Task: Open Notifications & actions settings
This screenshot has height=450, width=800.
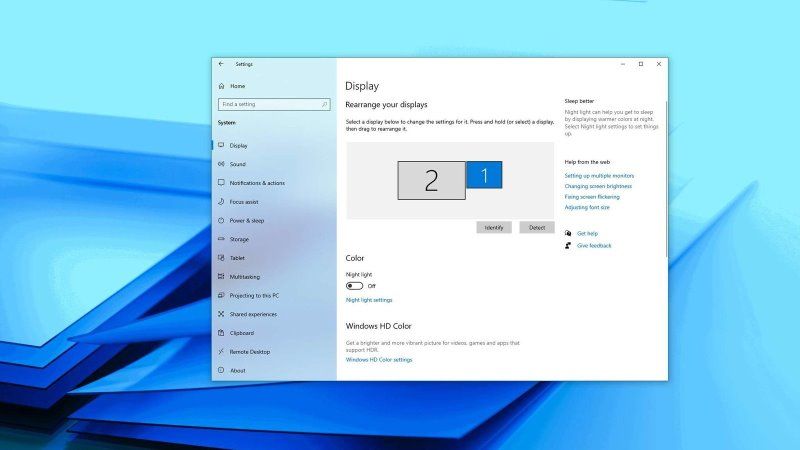Action: click(257, 183)
